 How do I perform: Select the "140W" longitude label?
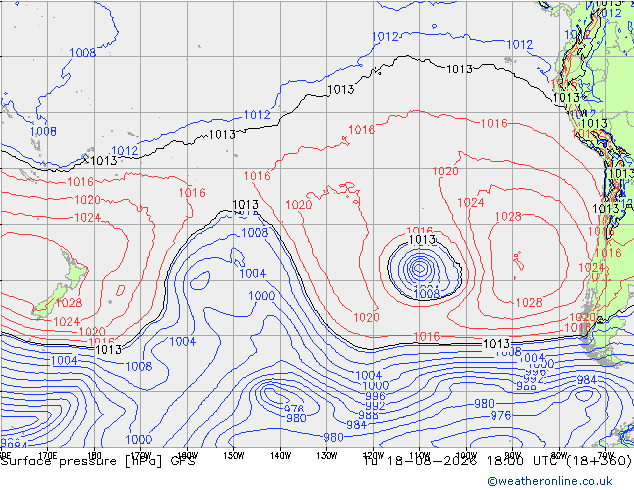pyautogui.click(x=280, y=456)
